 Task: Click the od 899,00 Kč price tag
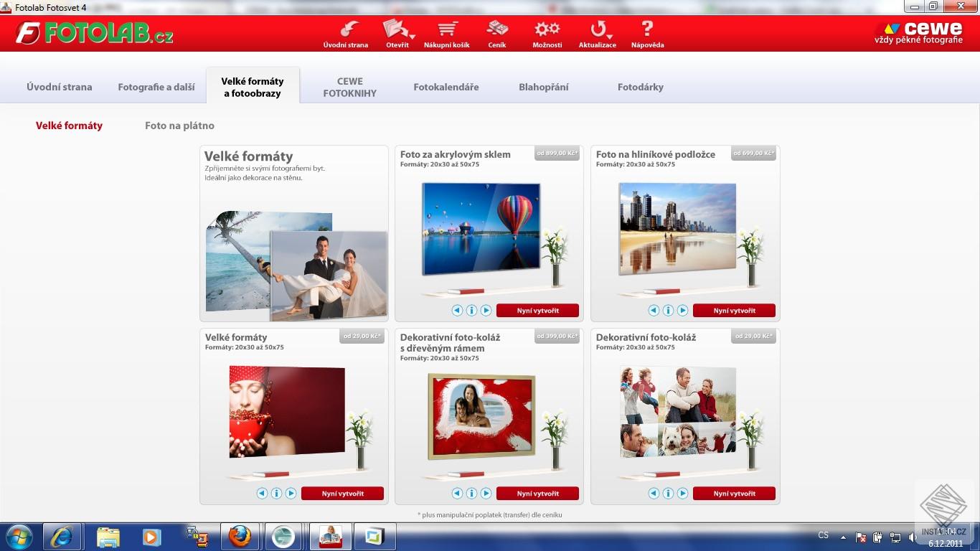[x=557, y=153]
